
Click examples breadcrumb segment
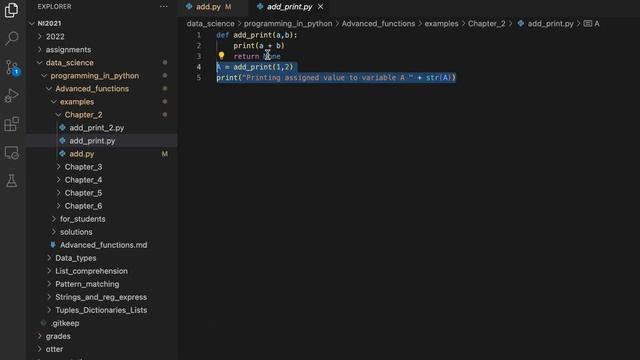coord(441,24)
